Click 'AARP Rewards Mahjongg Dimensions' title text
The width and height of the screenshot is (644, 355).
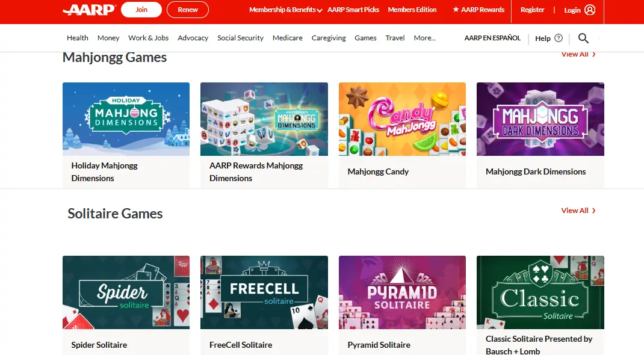click(256, 172)
